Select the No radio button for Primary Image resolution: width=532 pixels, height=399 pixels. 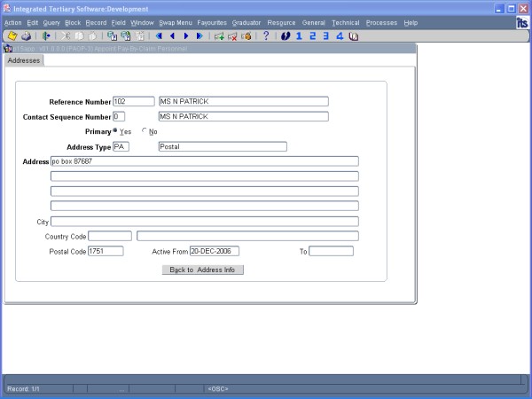tap(145, 131)
